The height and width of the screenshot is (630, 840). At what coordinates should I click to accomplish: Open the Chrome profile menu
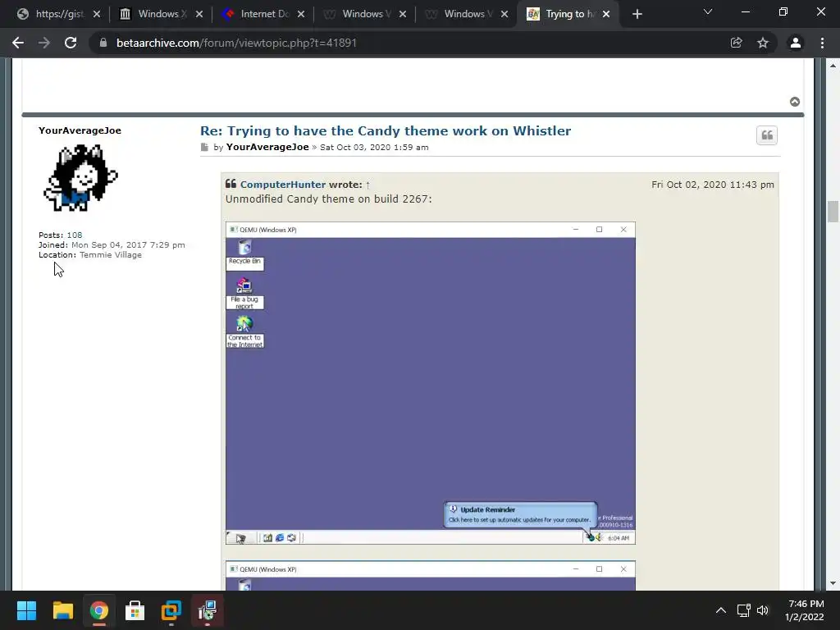796,43
